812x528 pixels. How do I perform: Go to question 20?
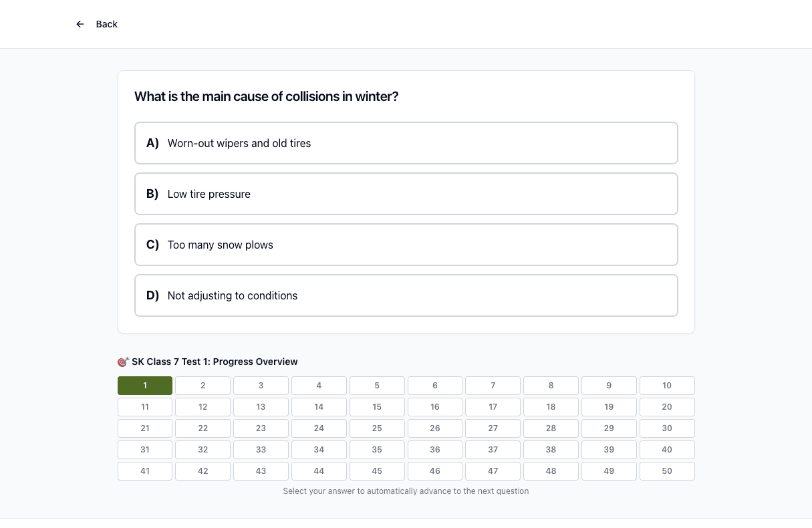[x=667, y=407]
